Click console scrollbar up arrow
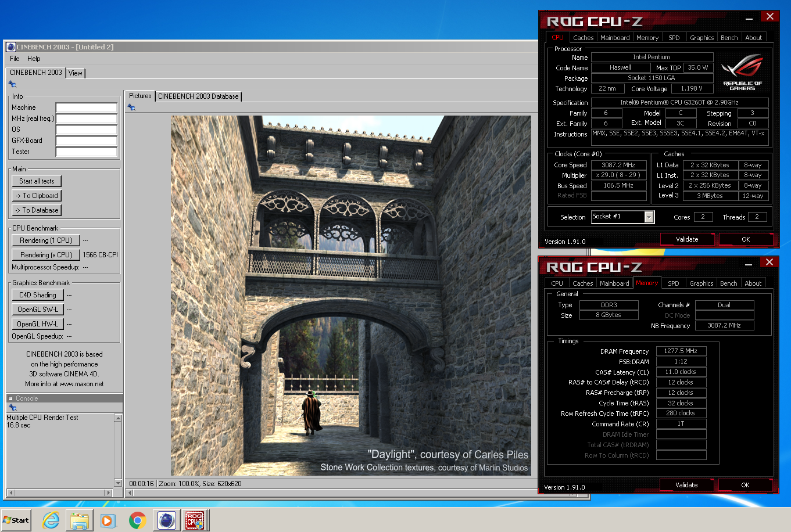Viewport: 791px width, 532px height. [119, 418]
